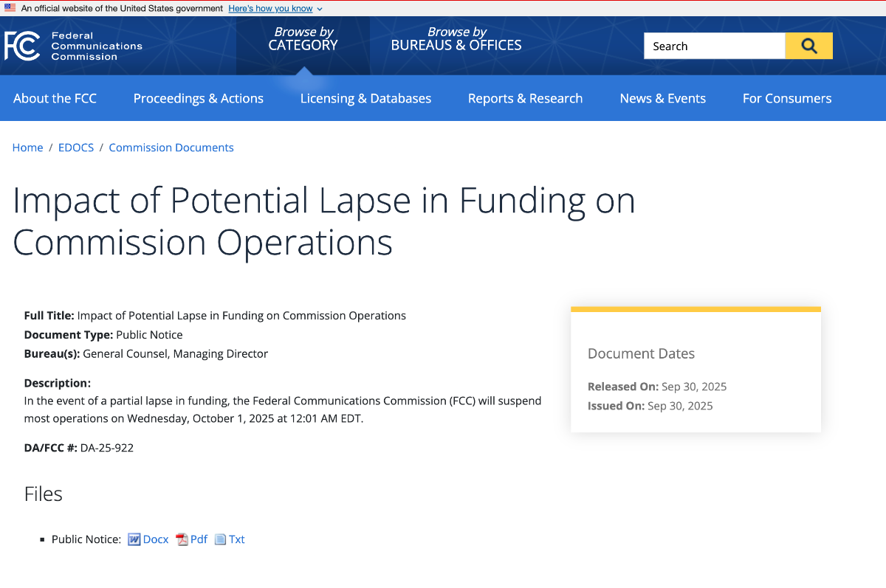Go to Reports & Research
886x588 pixels.
coord(525,98)
